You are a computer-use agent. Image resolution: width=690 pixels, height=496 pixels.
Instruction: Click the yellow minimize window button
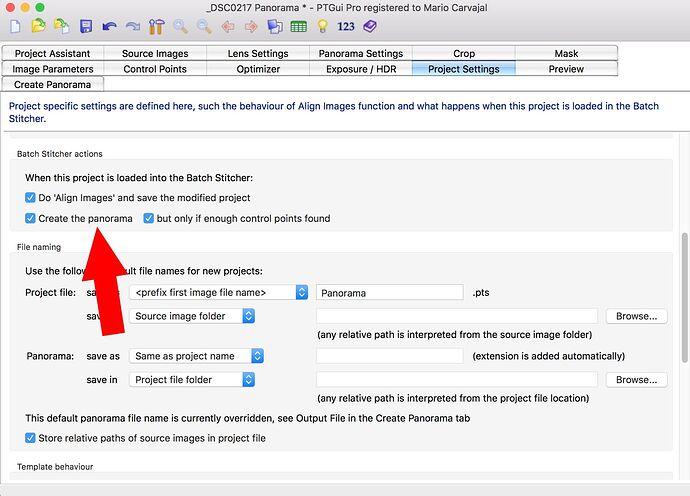pyautogui.click(x=25, y=7)
